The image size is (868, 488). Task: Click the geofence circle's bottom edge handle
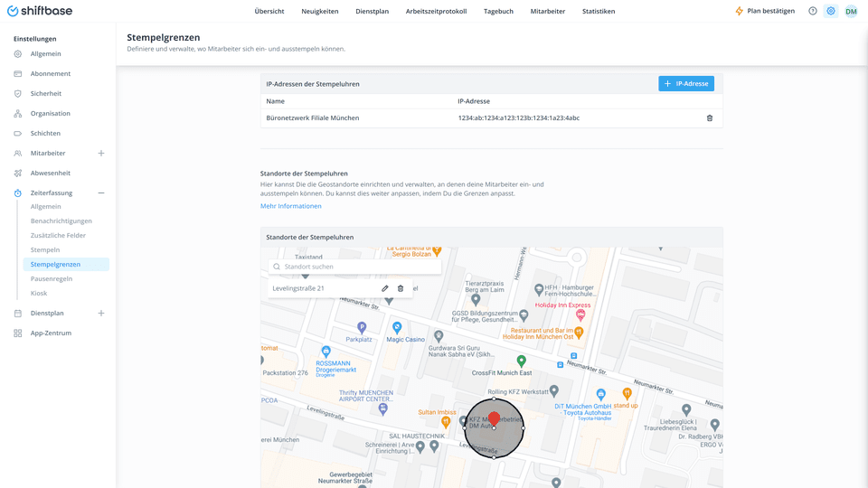coord(494,457)
